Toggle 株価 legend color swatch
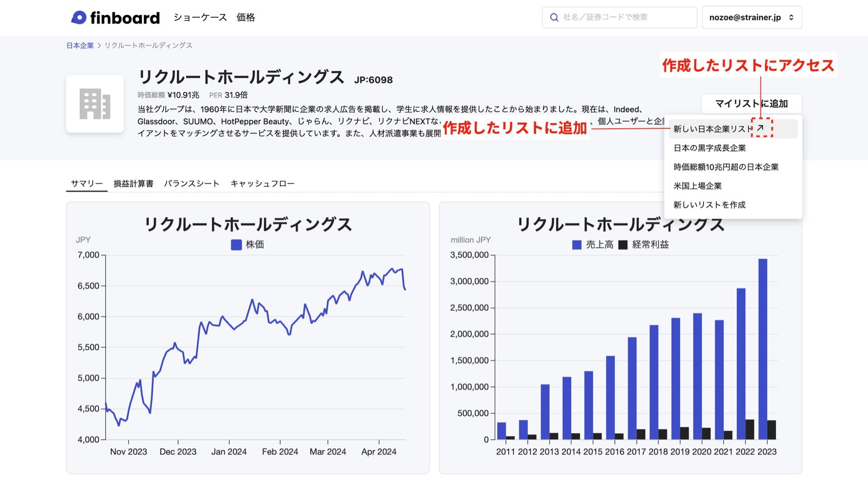Image resolution: width=868 pixels, height=488 pixels. tap(236, 245)
